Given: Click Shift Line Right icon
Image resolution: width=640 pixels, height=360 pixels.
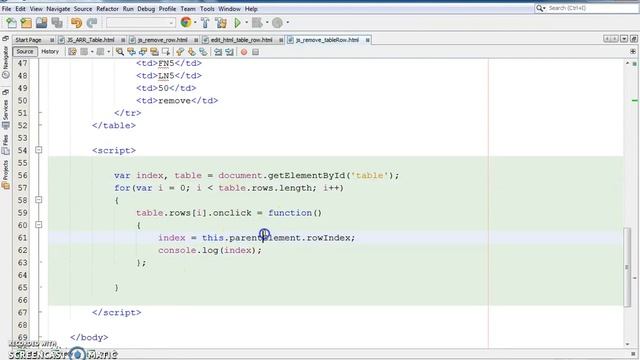Looking at the screenshot, I should (229, 52).
